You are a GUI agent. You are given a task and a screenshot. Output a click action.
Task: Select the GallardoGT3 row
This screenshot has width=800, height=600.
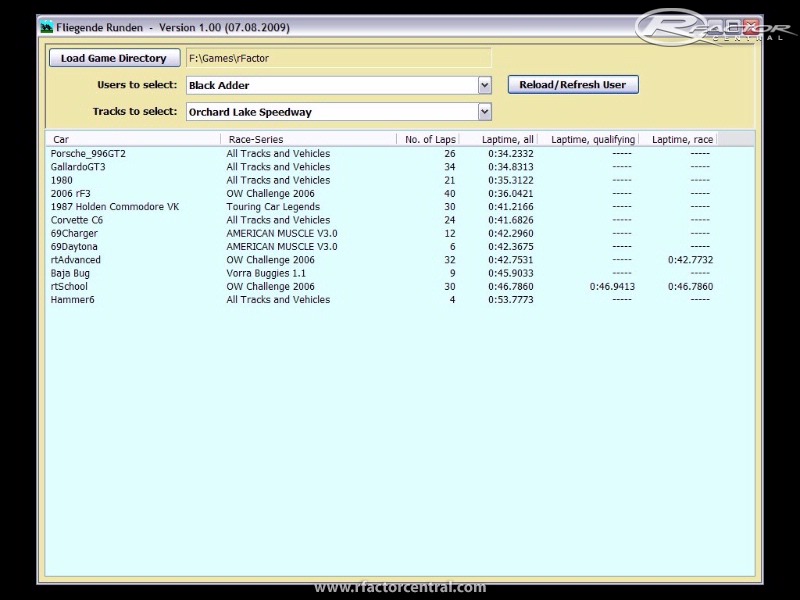coord(78,167)
